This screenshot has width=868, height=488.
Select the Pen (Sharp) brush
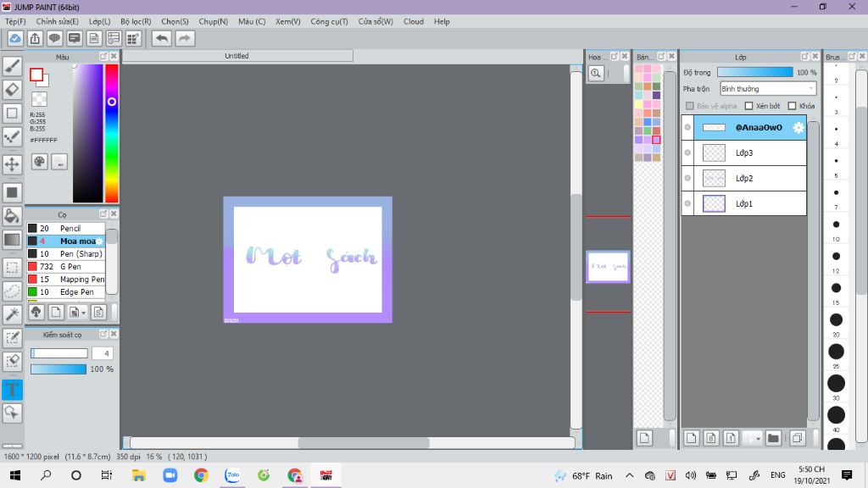[x=66, y=253]
